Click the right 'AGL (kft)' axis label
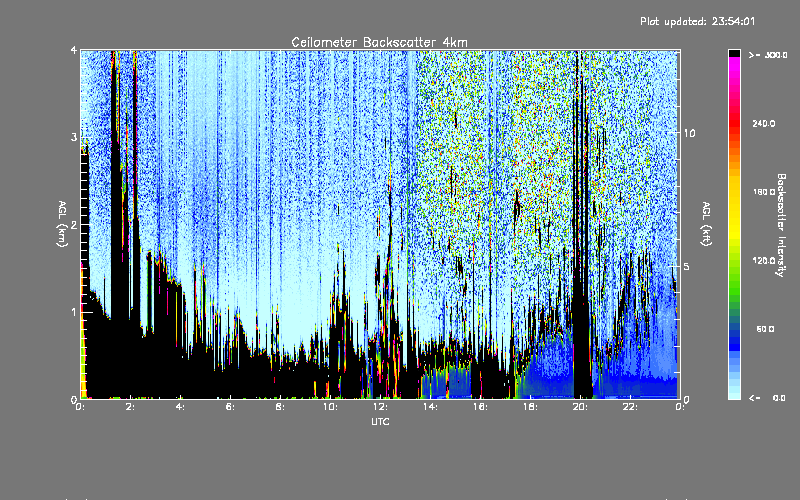 [x=707, y=224]
